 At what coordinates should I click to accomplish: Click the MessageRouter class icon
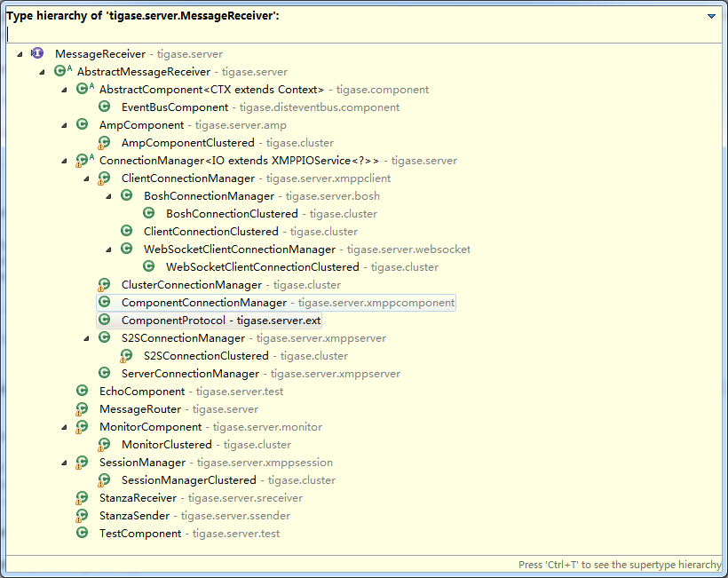point(82,408)
